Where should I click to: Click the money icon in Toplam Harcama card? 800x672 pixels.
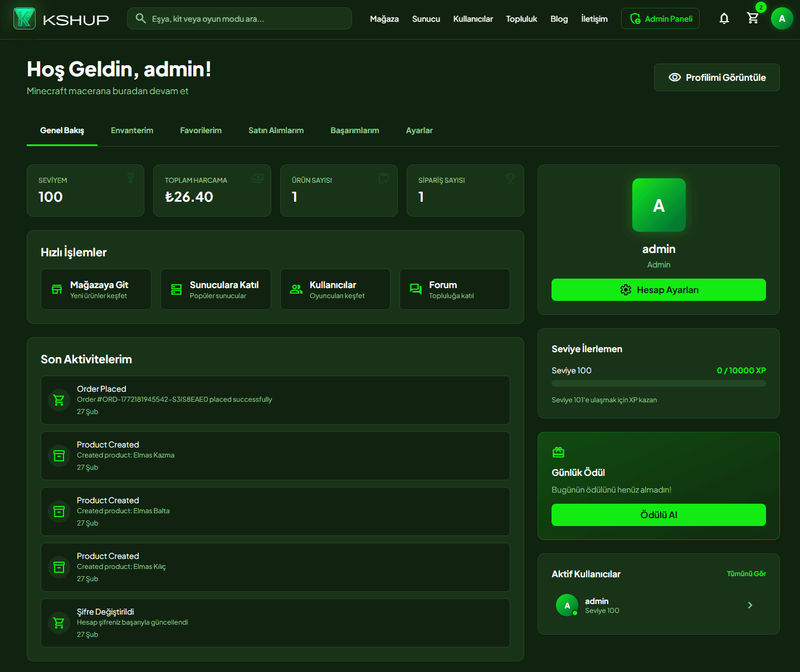[257, 178]
